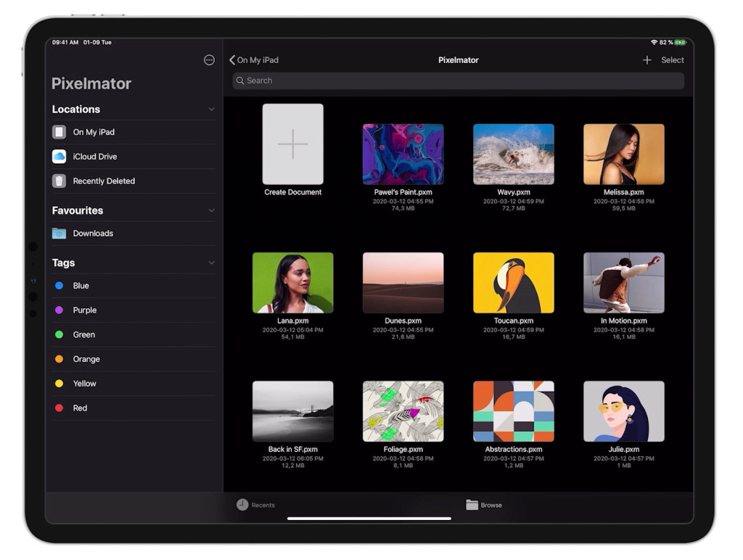Image resolution: width=743 pixels, height=560 pixels.
Task: Select the Red tag swatch
Action: point(59,408)
